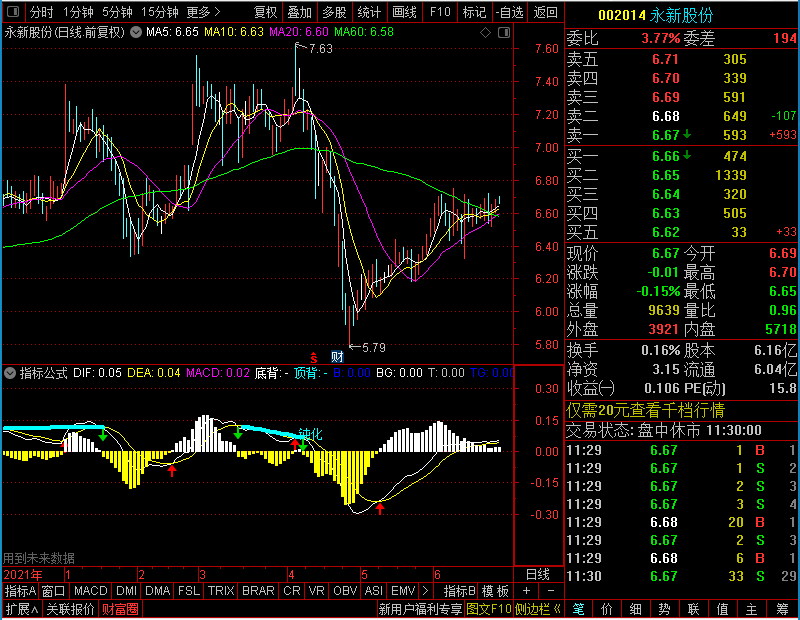Open the 多股 multi-stock view
Image resolution: width=800 pixels, height=620 pixels.
[334, 12]
